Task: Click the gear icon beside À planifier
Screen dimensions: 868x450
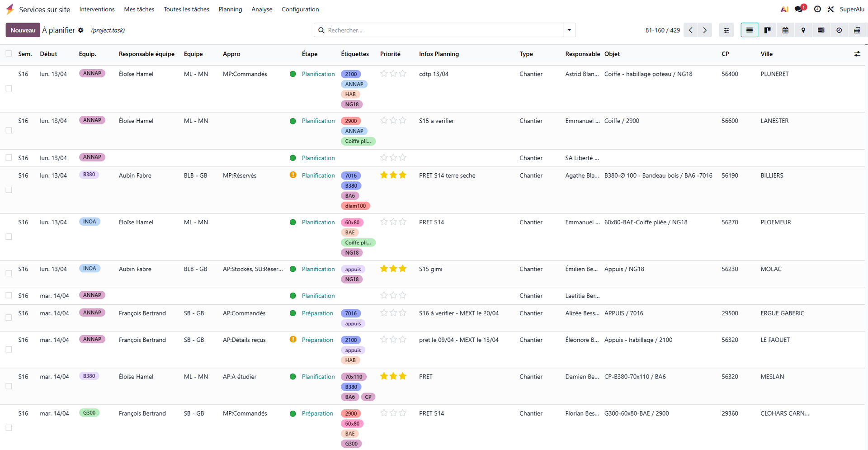Action: (81, 30)
